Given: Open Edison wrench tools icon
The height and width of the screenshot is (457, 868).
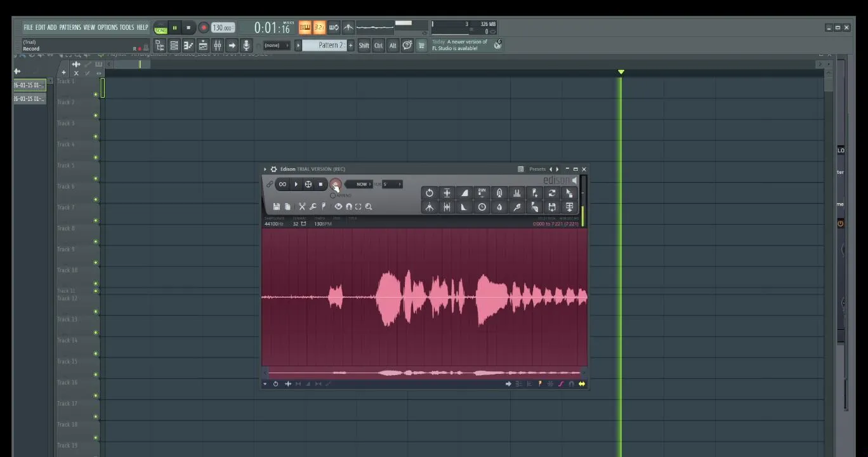Looking at the screenshot, I should tap(313, 206).
